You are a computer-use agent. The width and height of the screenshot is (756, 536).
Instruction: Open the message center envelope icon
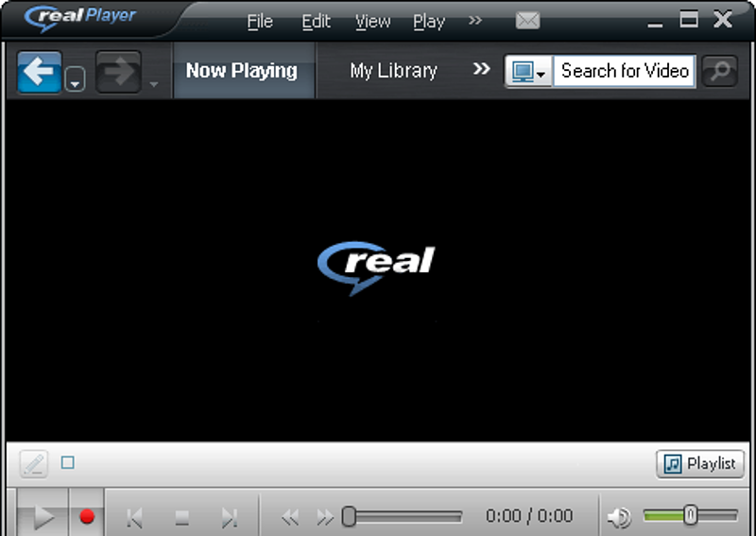pyautogui.click(x=527, y=21)
